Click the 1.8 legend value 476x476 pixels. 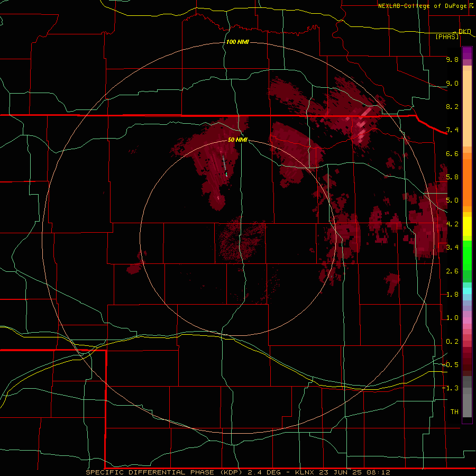(x=452, y=295)
